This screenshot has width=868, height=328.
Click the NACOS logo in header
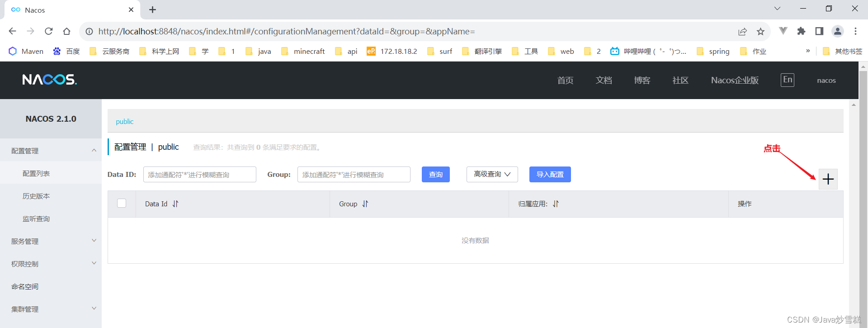50,80
